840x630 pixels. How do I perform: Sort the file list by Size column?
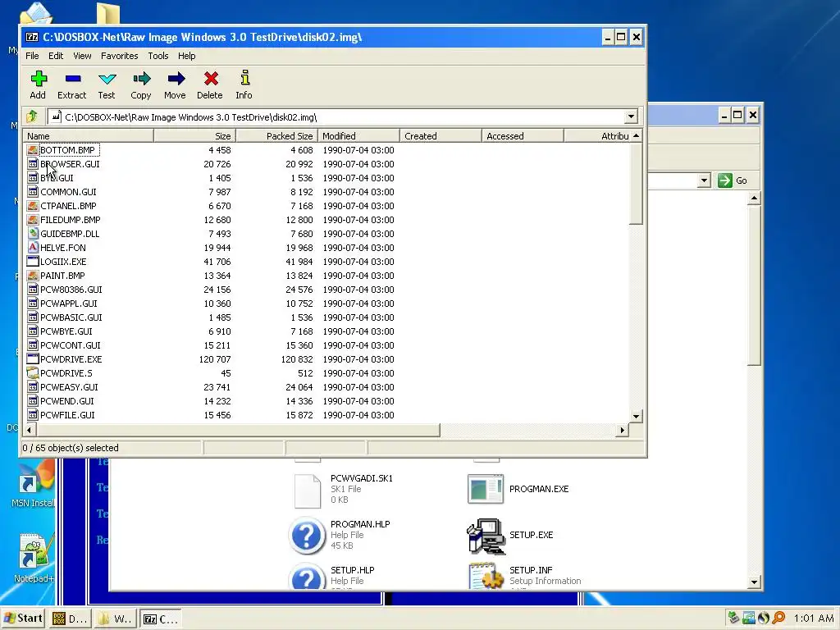pyautogui.click(x=194, y=136)
